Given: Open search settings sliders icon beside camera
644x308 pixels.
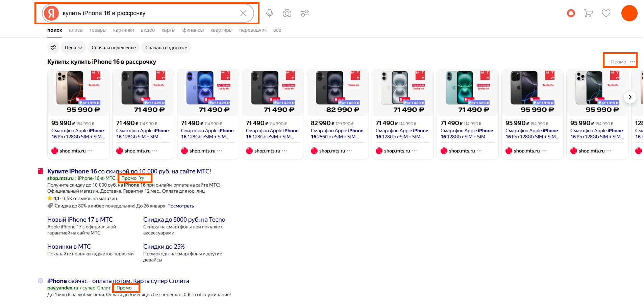Looking at the screenshot, I should (x=305, y=13).
